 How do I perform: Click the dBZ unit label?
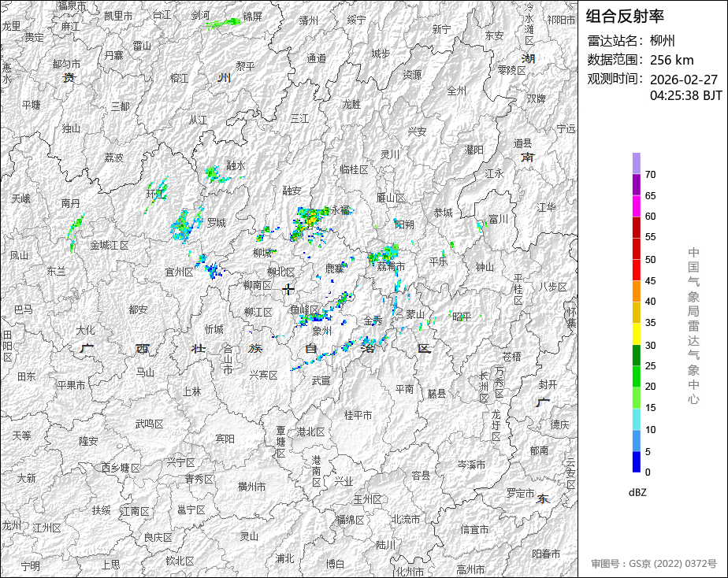point(637,493)
